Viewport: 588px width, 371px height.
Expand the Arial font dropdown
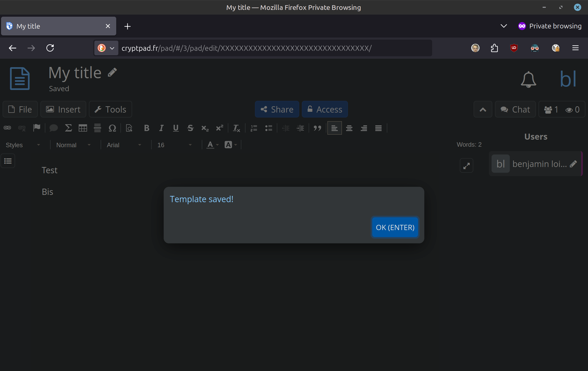pos(124,145)
